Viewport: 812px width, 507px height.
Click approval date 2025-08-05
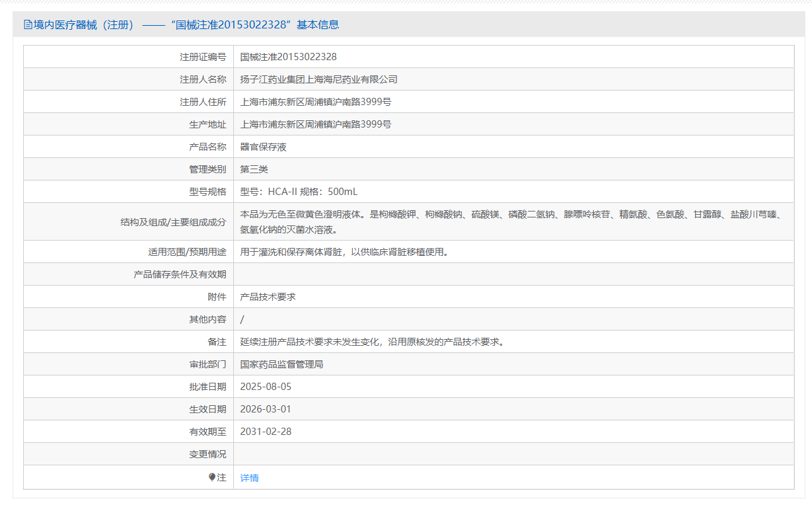(x=266, y=387)
